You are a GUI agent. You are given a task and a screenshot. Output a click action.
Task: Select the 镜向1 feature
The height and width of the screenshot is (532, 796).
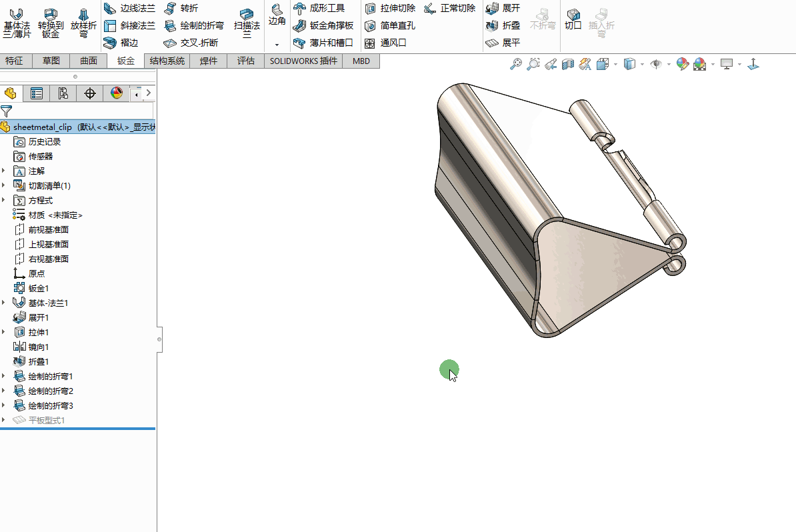pyautogui.click(x=31, y=347)
